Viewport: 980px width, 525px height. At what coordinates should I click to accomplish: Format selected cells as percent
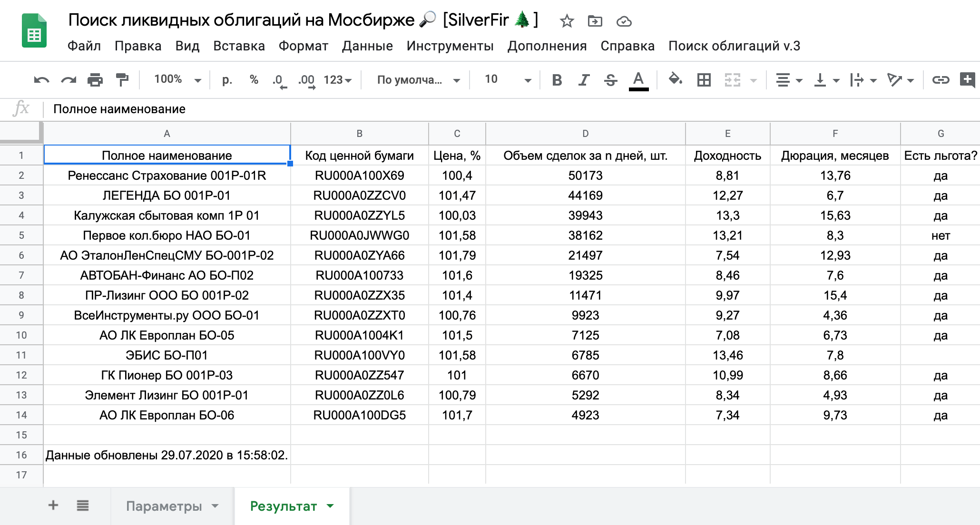[254, 79]
